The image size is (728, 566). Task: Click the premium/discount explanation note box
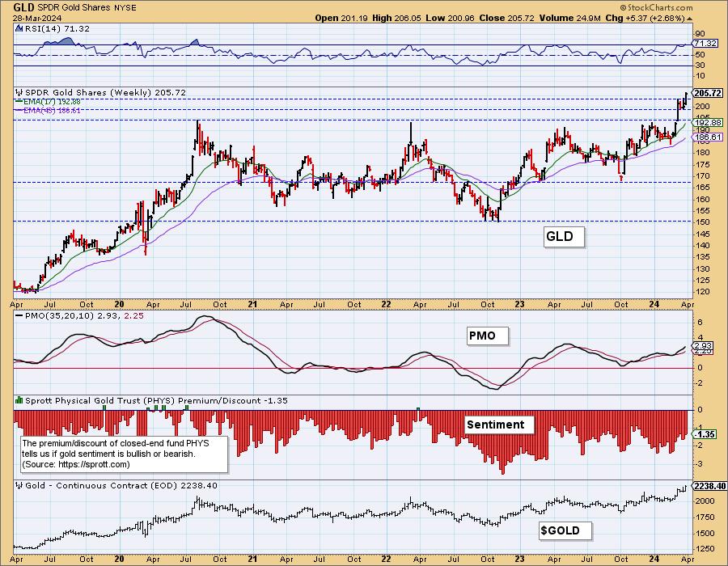[125, 454]
